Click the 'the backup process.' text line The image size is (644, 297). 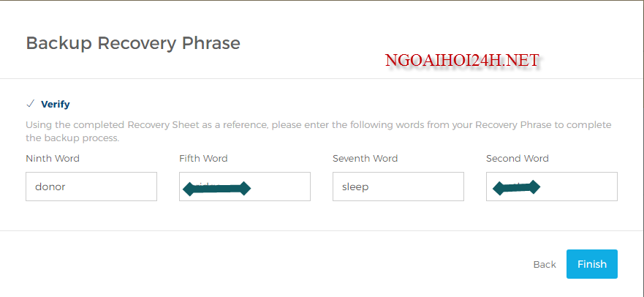point(72,138)
